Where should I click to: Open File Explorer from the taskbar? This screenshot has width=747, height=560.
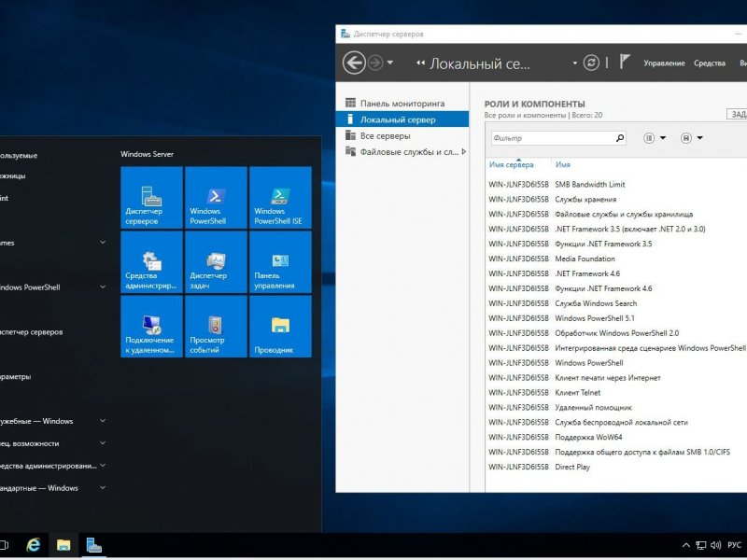click(63, 545)
